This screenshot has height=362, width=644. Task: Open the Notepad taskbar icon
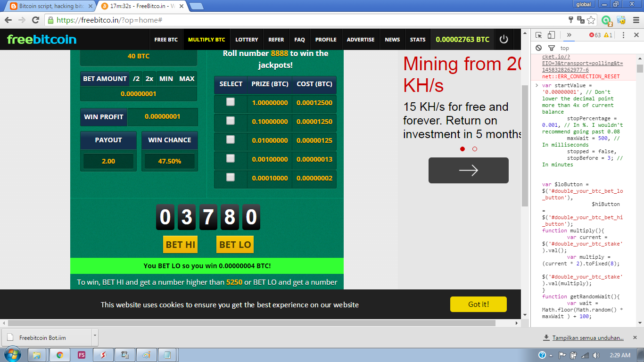click(167, 355)
